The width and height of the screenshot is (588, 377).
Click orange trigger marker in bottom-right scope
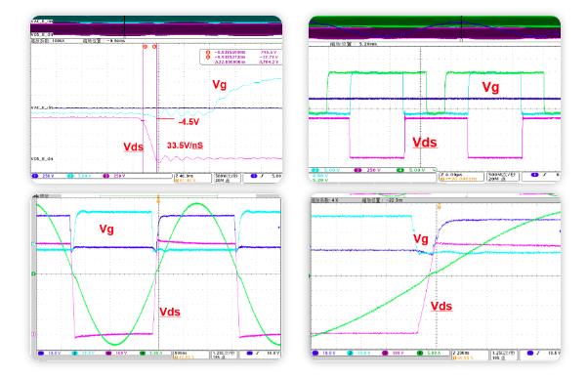[x=439, y=207]
